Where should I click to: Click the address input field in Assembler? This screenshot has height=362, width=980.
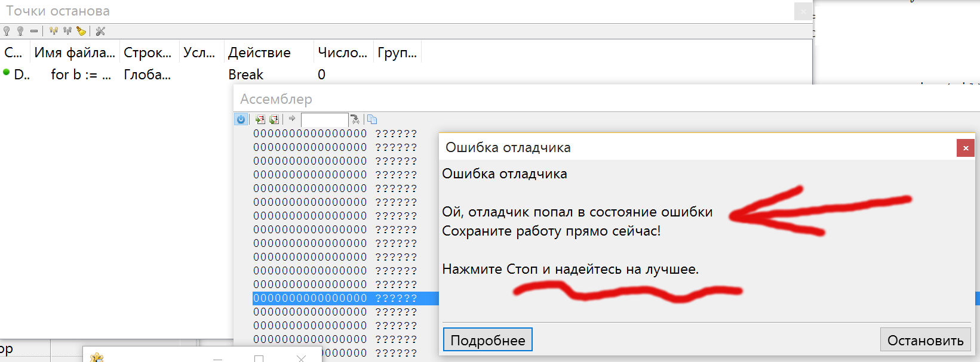coord(324,119)
